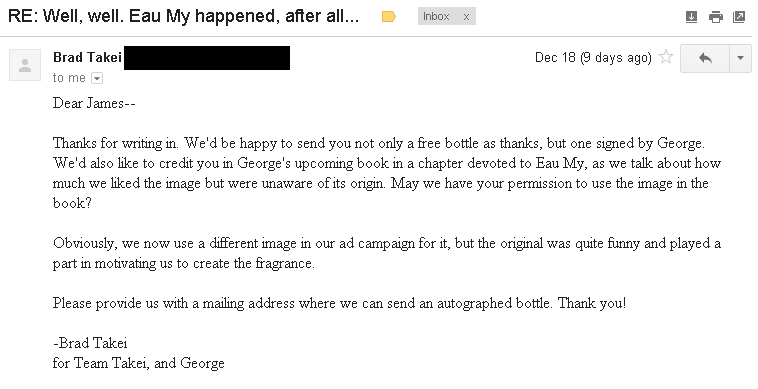Image resolution: width=758 pixels, height=389 pixels.
Task: Click the "for Team Takei, and George" signature
Action: [139, 363]
